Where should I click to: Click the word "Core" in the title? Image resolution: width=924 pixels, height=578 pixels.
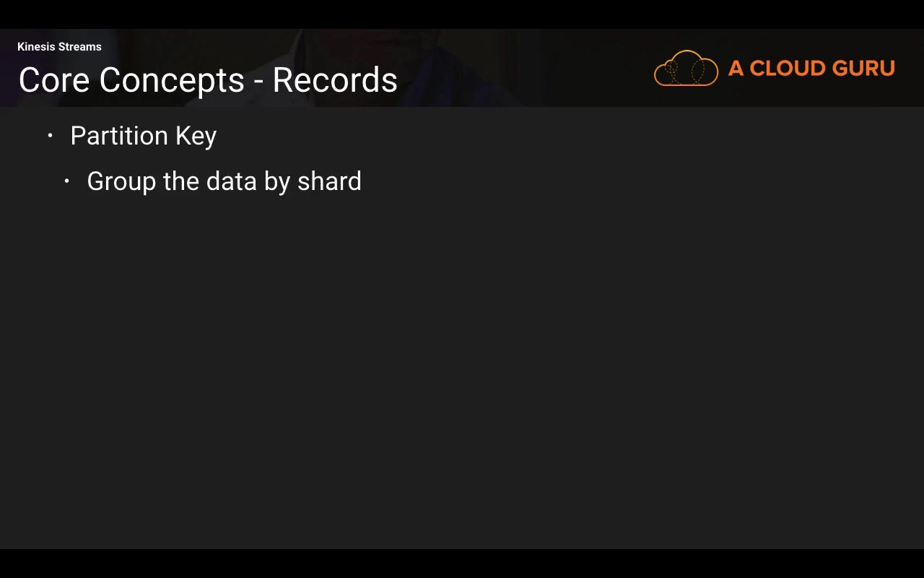coord(55,80)
